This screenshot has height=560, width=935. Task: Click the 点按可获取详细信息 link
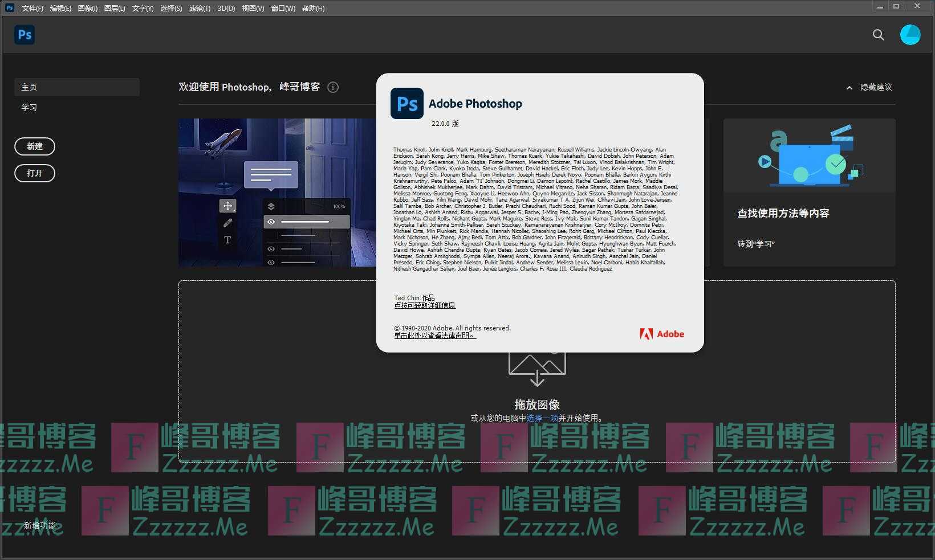425,305
